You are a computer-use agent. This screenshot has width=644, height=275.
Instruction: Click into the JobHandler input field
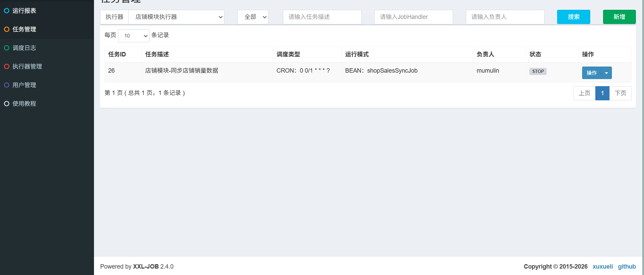[413, 17]
